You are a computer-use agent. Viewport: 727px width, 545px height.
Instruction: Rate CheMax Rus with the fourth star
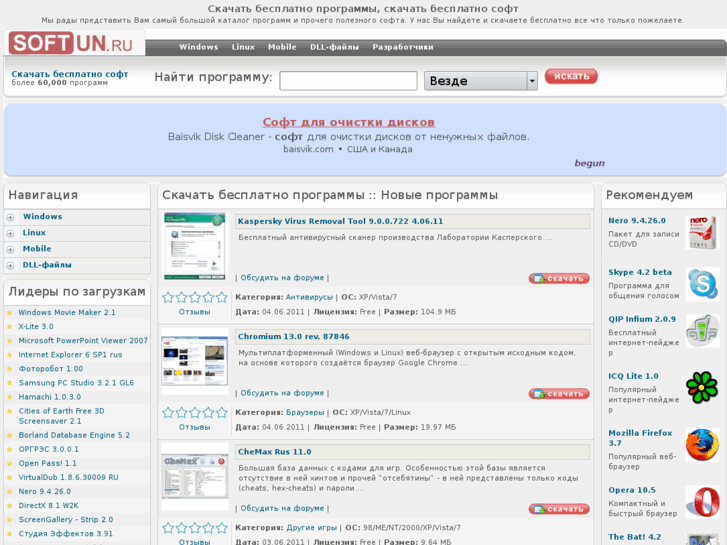tap(209, 527)
